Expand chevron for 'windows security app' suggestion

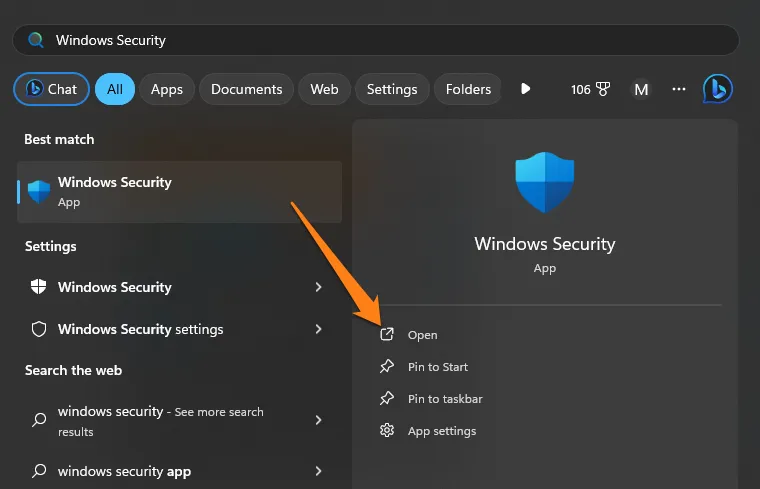click(318, 471)
